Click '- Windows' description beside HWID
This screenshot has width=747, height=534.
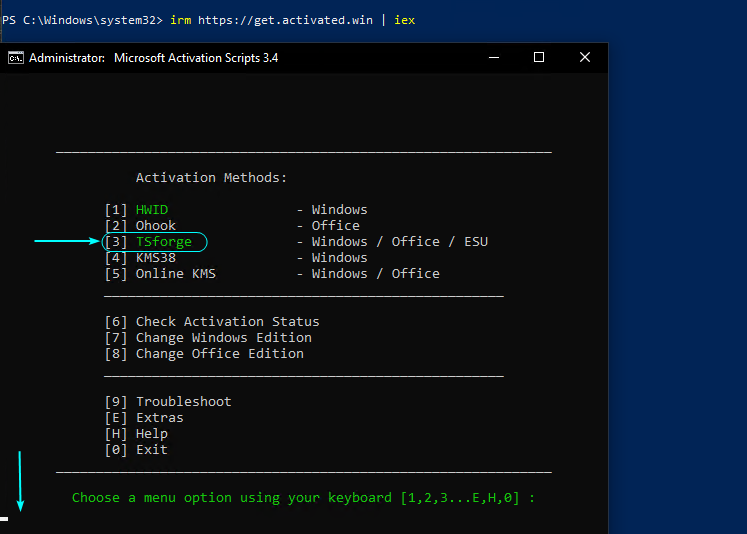point(332,210)
